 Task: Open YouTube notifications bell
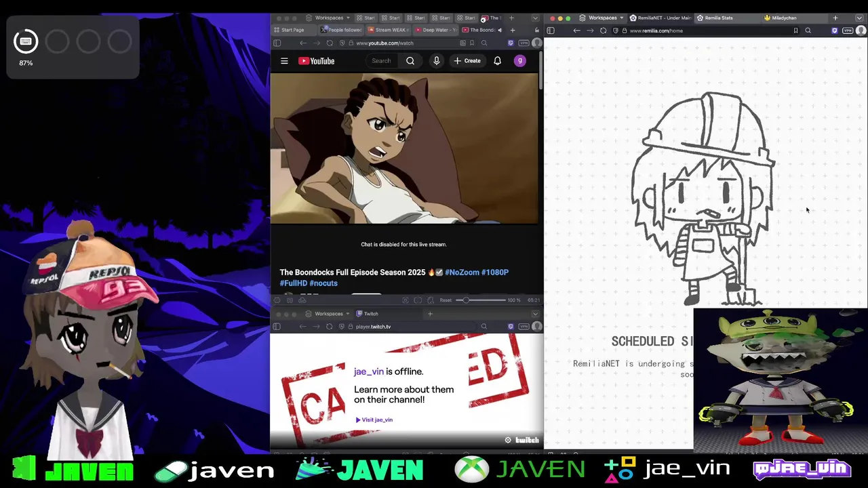coord(497,61)
